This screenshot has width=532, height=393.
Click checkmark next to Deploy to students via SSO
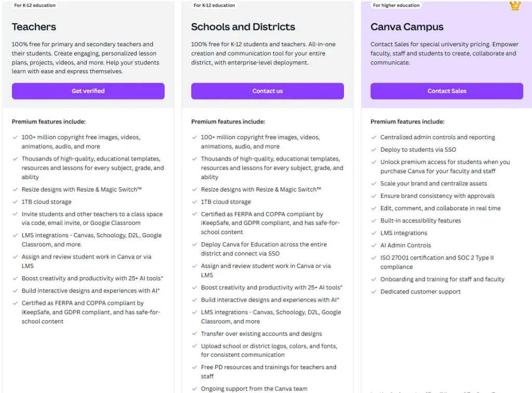374,150
